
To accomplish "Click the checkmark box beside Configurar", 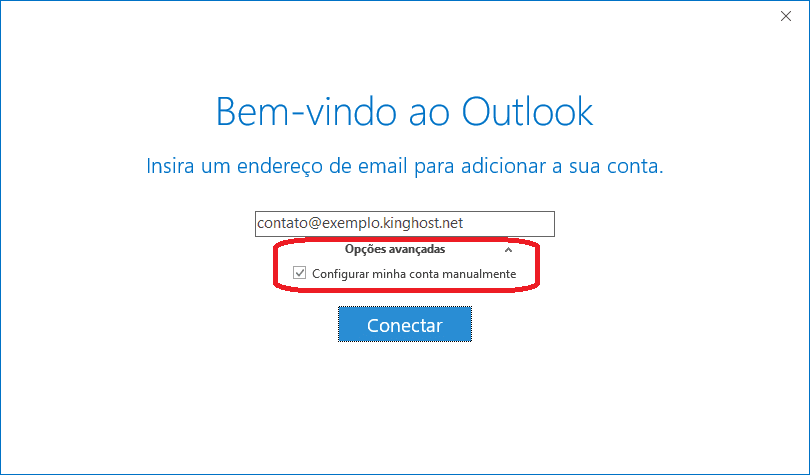I will [300, 273].
